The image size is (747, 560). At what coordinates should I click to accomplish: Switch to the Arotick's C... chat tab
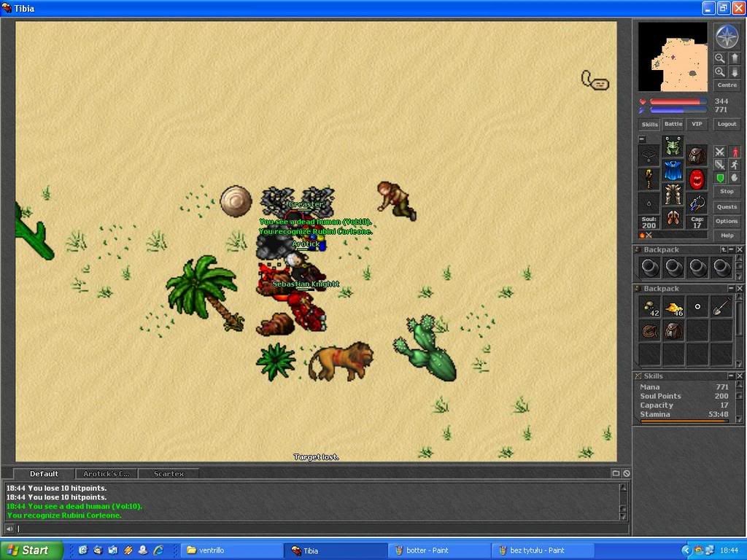point(107,474)
